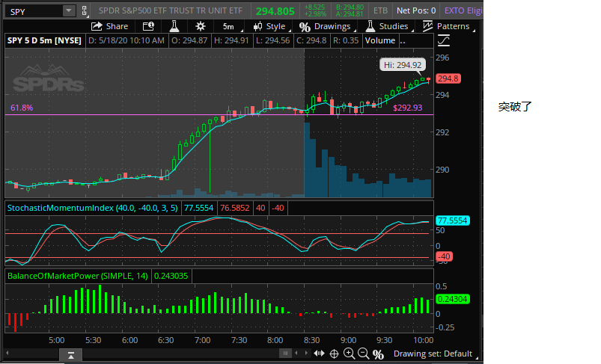Click the L: 294.56 low value

pyautogui.click(x=272, y=40)
